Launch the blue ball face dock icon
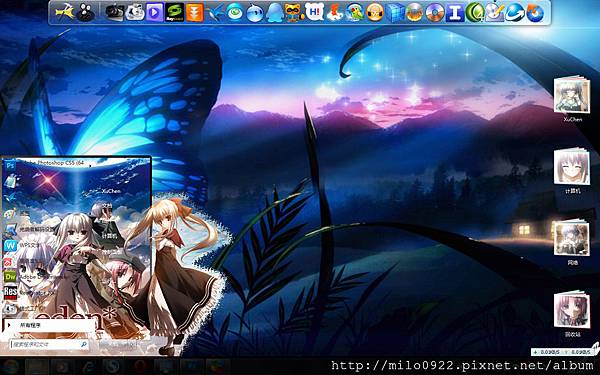Screen dimensions: 600x375 [255, 12]
